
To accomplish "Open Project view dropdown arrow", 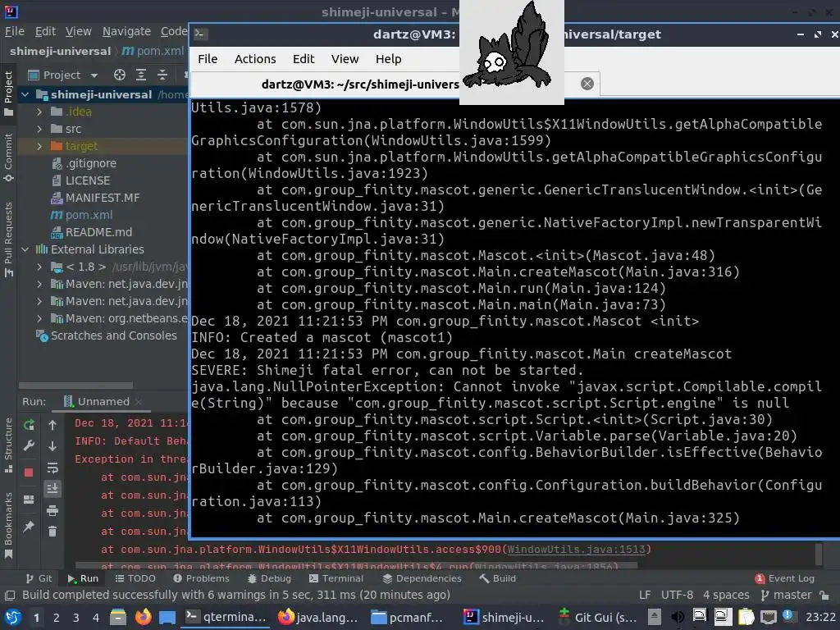I will (x=94, y=75).
